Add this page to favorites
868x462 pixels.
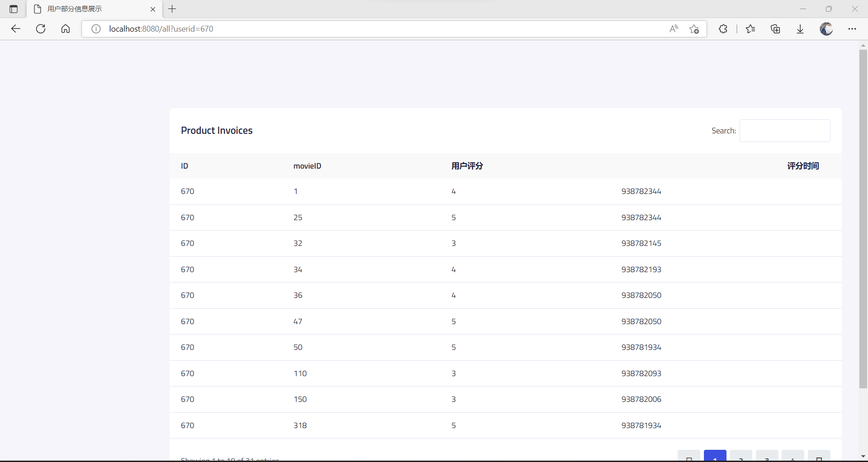(x=694, y=29)
